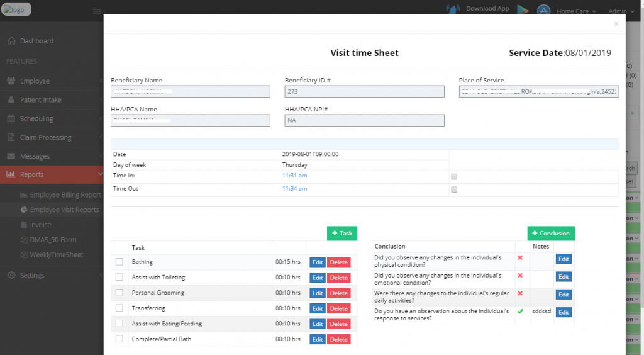Click the HHA/PCA NPI# field

(x=364, y=120)
